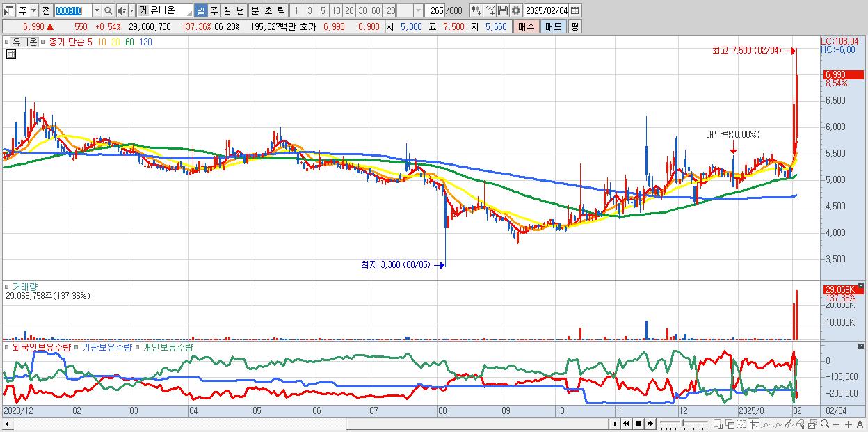868x432 pixels.
Task: Click the add chart window icon at bottom
Action: (x=718, y=424)
